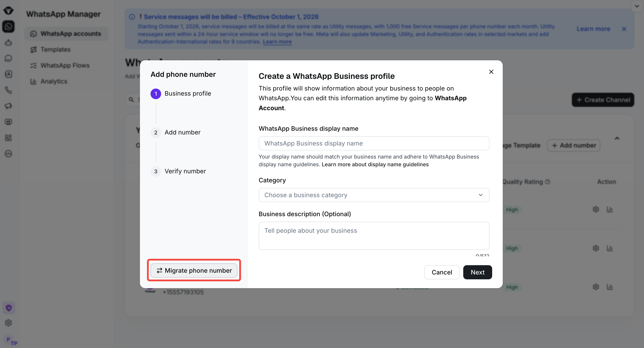Click the Business description text area
Viewport: 644px width, 348px height.
[374, 236]
